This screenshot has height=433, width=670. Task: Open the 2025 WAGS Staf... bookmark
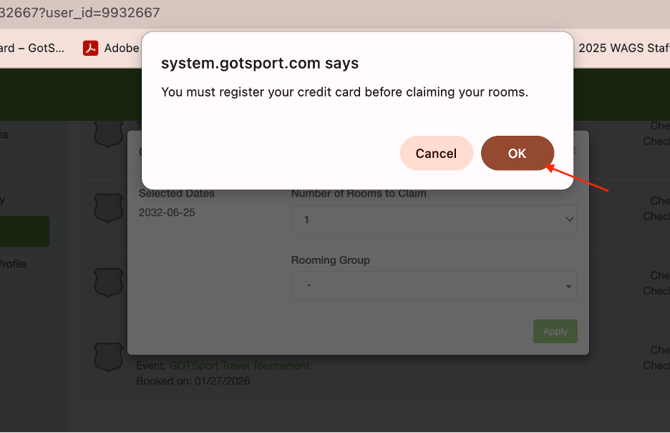coord(620,47)
